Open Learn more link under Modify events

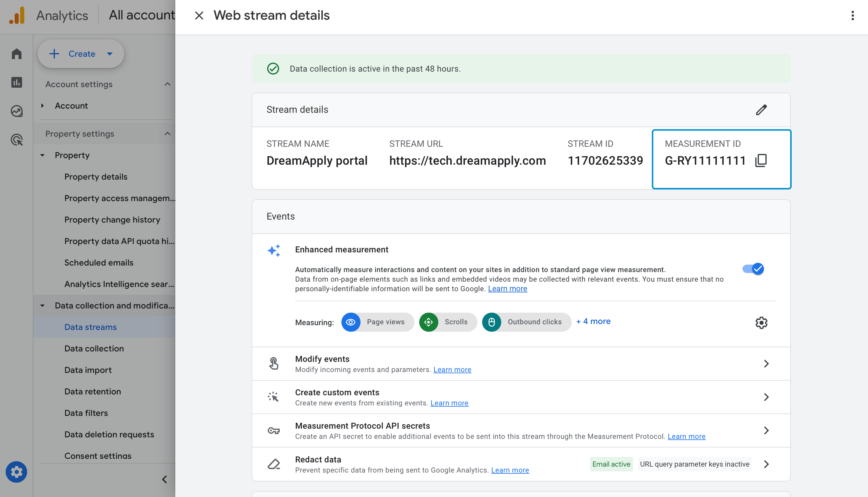(x=452, y=370)
